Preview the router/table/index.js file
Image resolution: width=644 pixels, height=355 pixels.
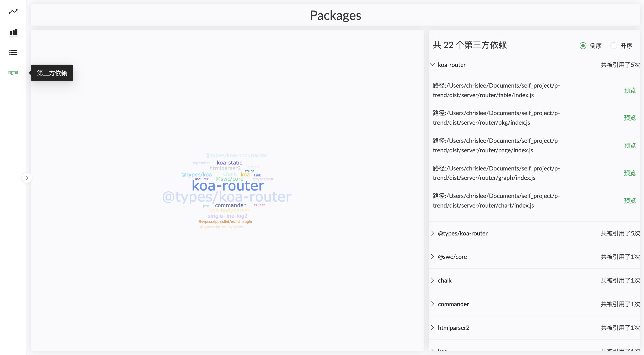click(x=629, y=90)
